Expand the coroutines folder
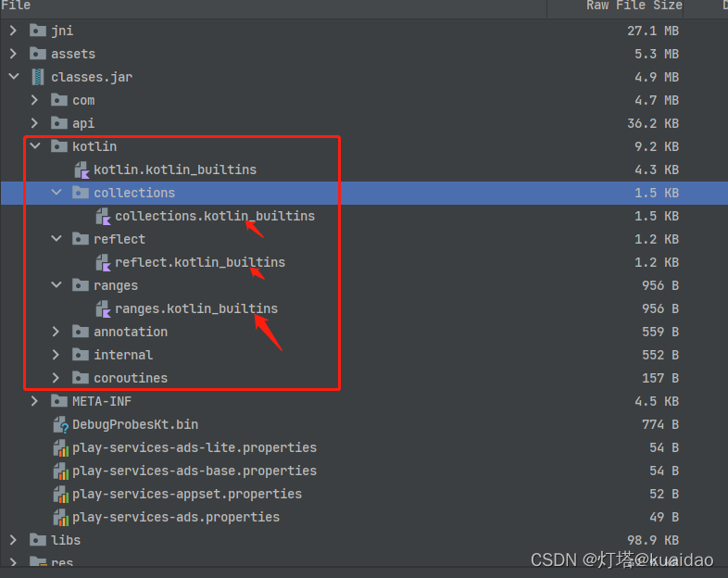Screen dimensions: 728x578 pyautogui.click(x=56, y=378)
